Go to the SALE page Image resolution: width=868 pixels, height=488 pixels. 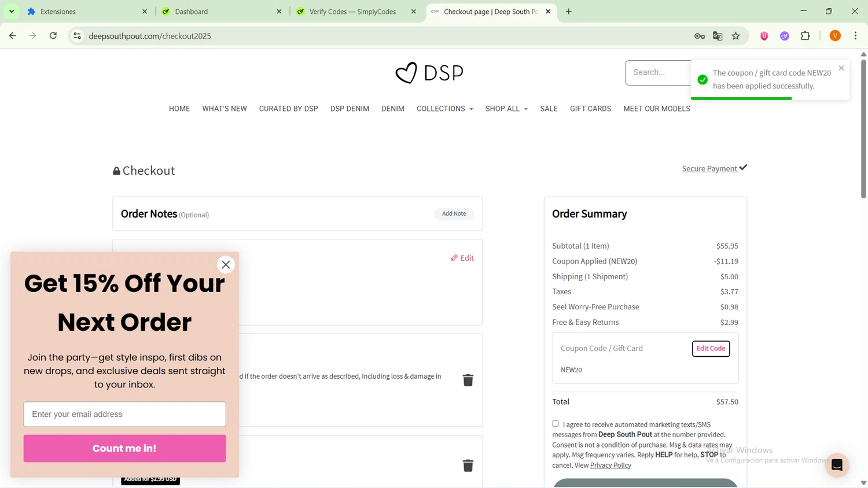point(549,109)
